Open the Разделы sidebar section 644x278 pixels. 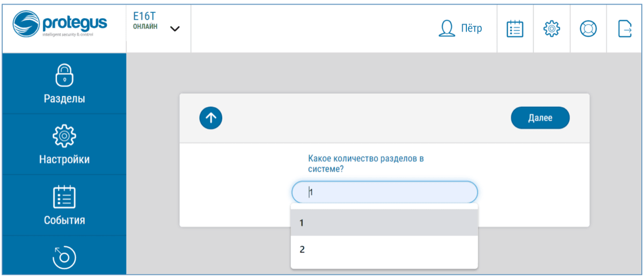64,99
